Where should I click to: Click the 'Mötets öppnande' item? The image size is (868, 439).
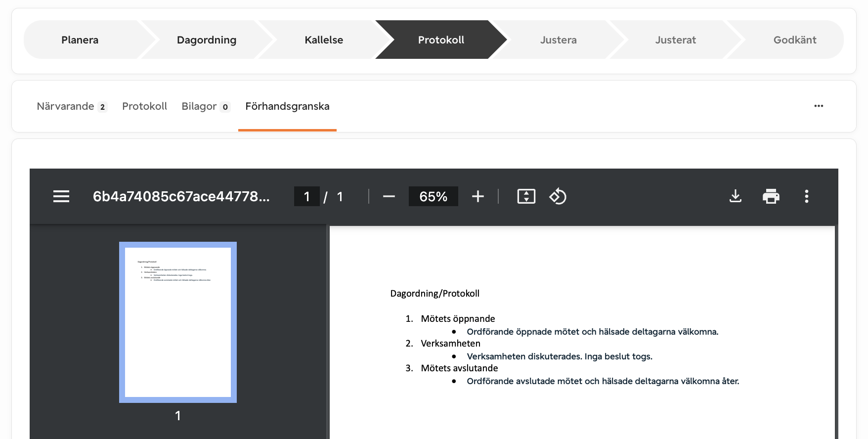(x=458, y=319)
